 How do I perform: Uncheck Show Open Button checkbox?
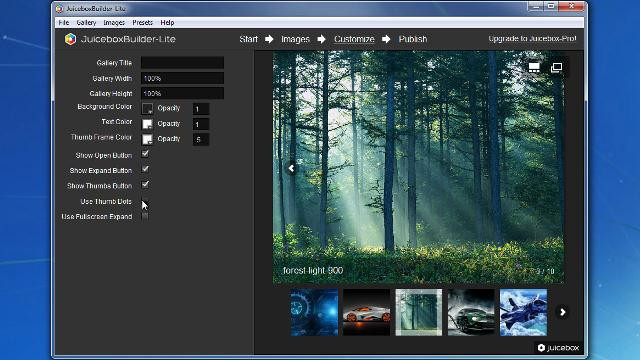click(x=145, y=154)
